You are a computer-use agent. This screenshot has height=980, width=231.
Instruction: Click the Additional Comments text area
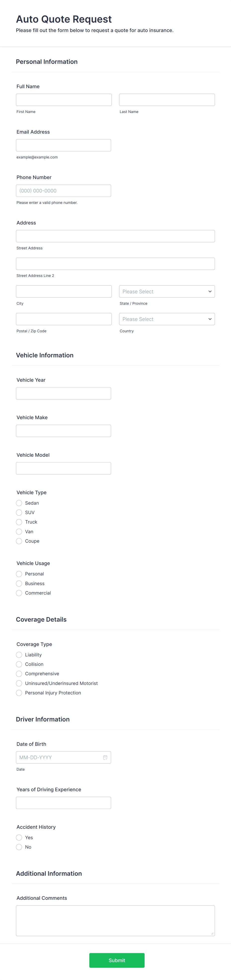click(x=115, y=921)
